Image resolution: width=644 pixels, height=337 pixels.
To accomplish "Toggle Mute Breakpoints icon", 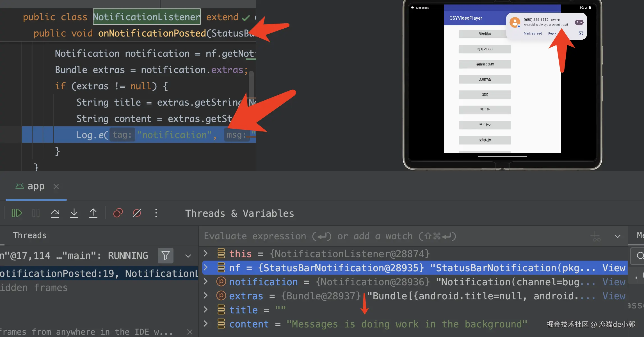I will [137, 213].
